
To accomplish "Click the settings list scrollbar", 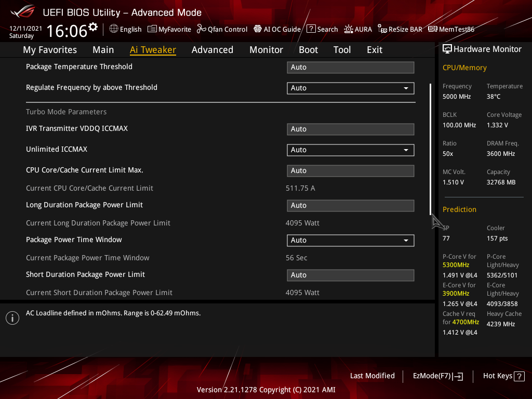I will tap(431, 149).
